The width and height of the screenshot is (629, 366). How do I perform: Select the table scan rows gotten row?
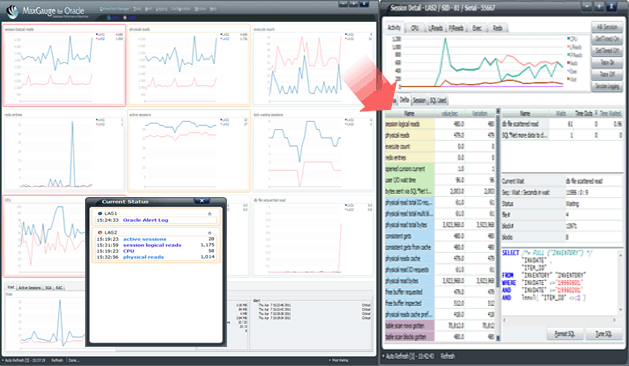pyautogui.click(x=440, y=325)
